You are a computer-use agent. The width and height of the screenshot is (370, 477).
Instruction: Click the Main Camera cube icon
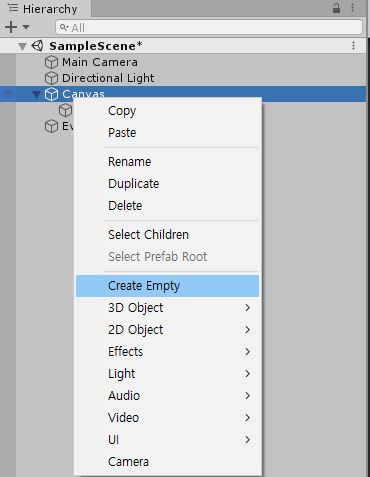click(x=51, y=62)
